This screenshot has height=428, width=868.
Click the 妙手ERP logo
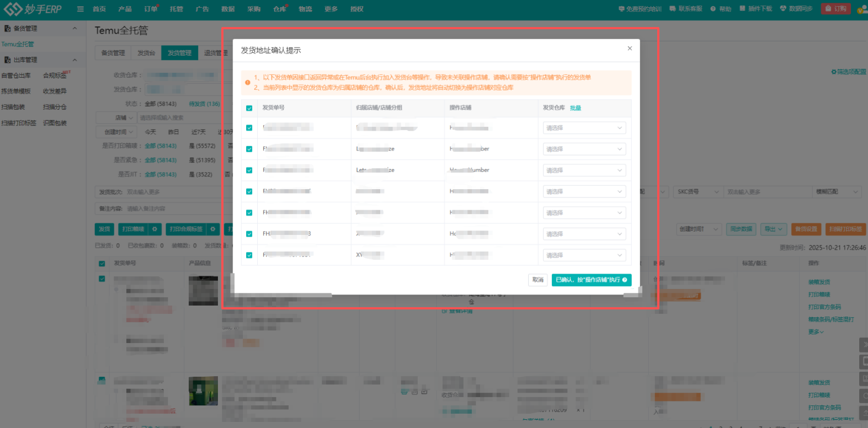[33, 9]
